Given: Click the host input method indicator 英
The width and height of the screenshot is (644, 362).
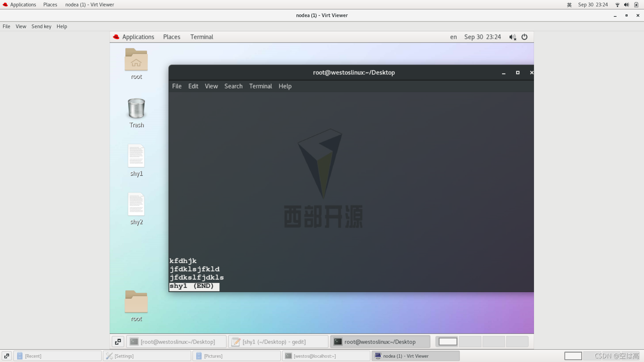Looking at the screenshot, I should click(569, 5).
